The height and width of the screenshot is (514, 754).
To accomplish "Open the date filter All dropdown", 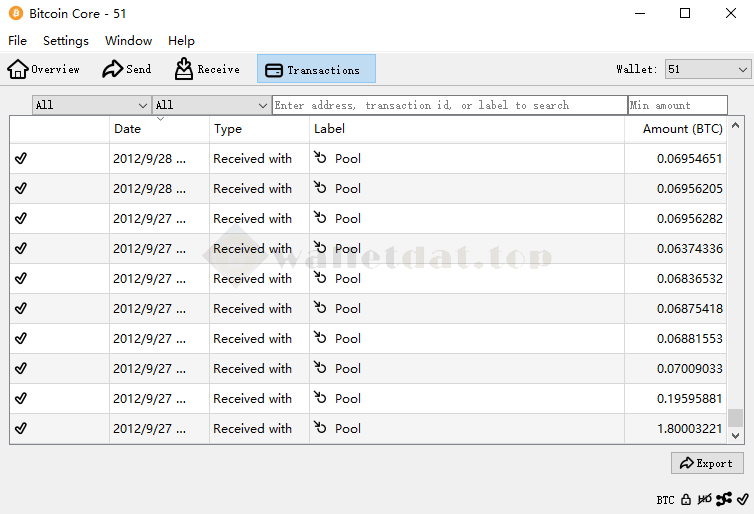I will [91, 105].
